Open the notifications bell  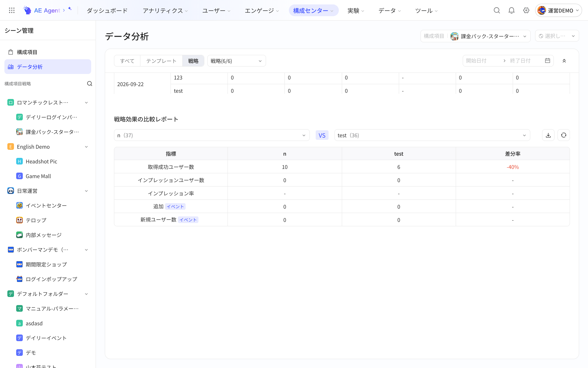[511, 10]
